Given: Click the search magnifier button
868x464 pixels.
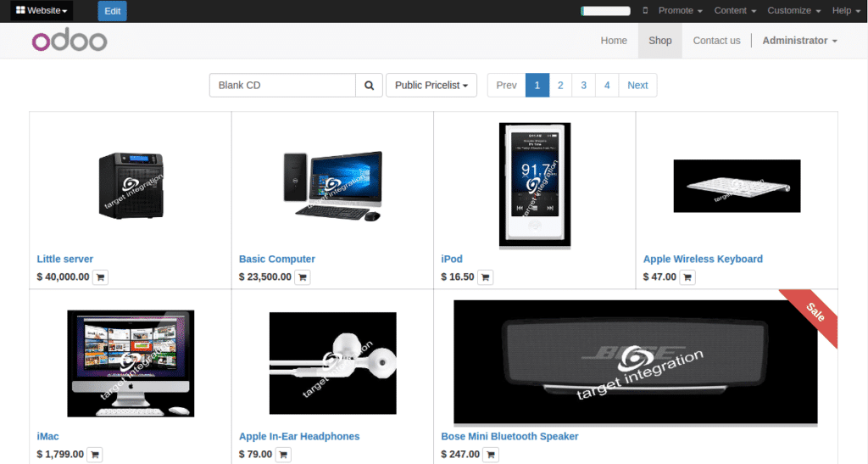Looking at the screenshot, I should 370,86.
